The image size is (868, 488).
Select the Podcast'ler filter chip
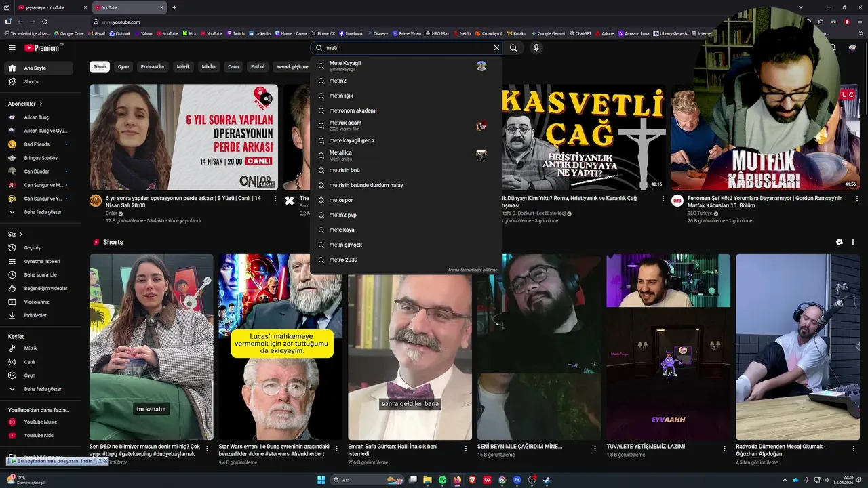[153, 67]
